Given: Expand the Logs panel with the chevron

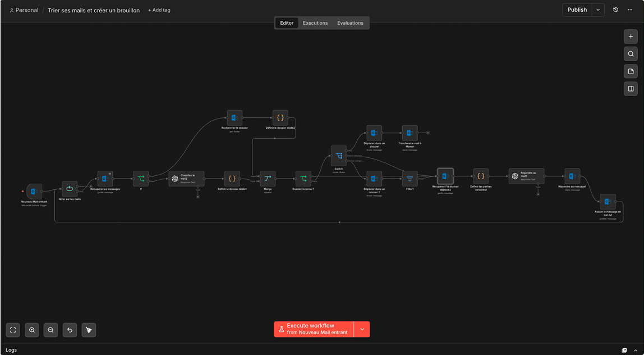Looking at the screenshot, I should point(636,351).
